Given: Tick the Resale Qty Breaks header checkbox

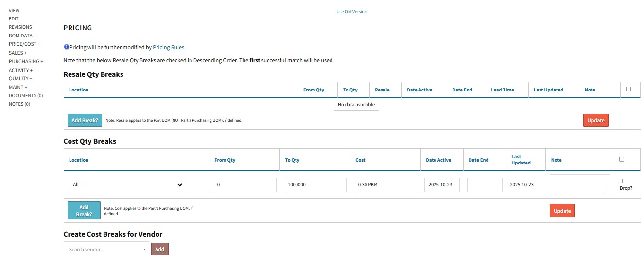Looking at the screenshot, I should pos(628,89).
